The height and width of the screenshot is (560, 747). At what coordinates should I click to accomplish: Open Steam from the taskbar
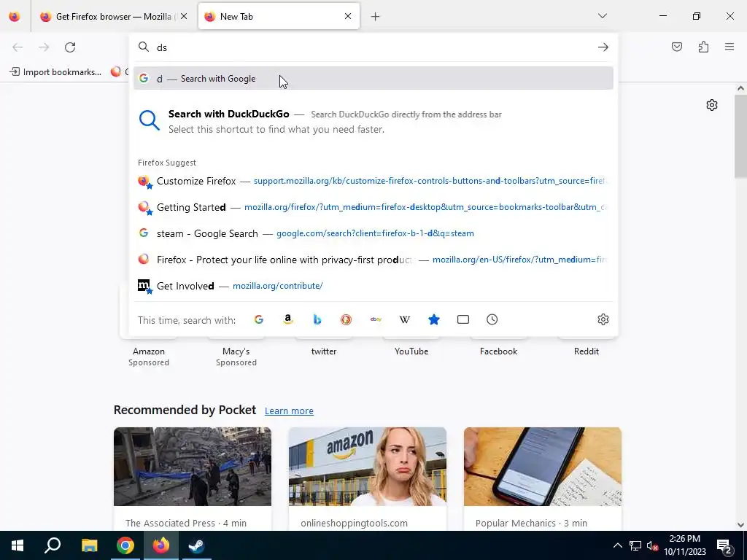[x=196, y=545]
